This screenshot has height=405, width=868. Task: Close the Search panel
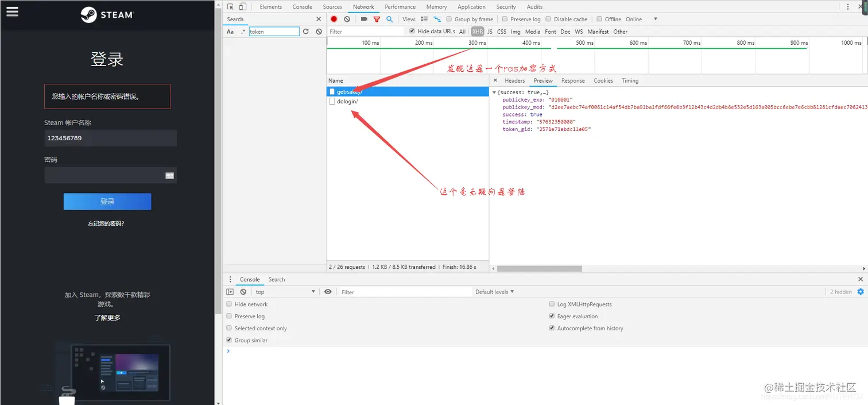(319, 19)
